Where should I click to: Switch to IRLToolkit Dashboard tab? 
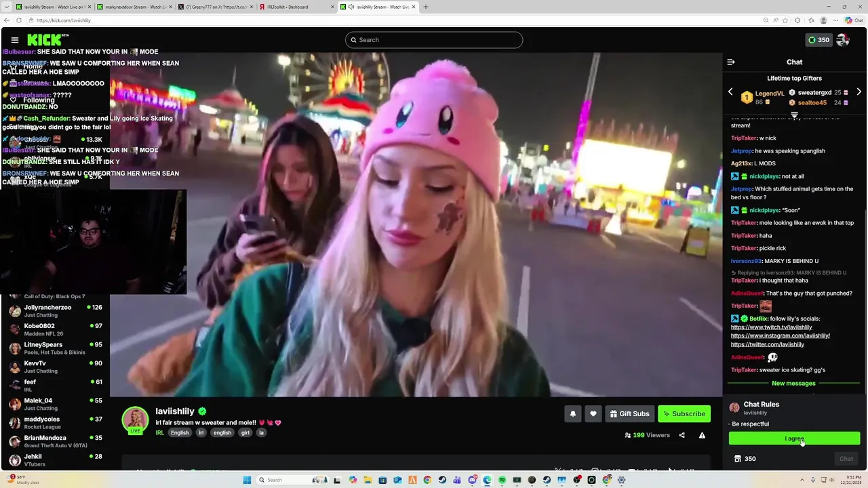tap(296, 7)
